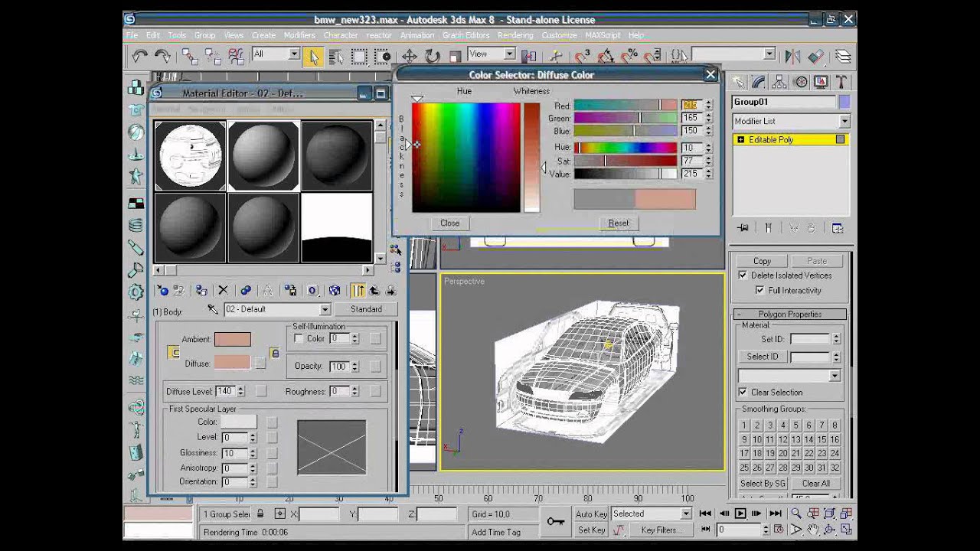980x551 pixels.
Task: Toggle the Clear Selection checkbox
Action: coord(743,393)
